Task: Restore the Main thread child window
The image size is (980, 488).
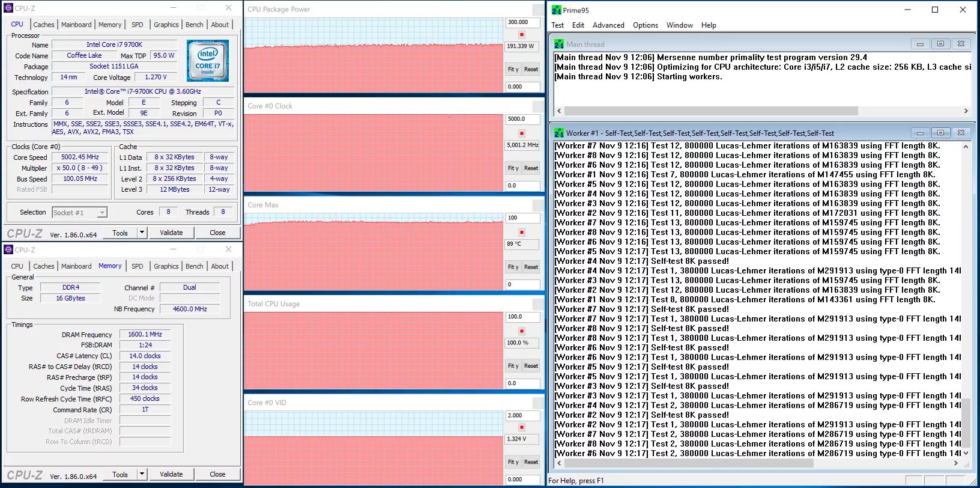Action: (940, 44)
